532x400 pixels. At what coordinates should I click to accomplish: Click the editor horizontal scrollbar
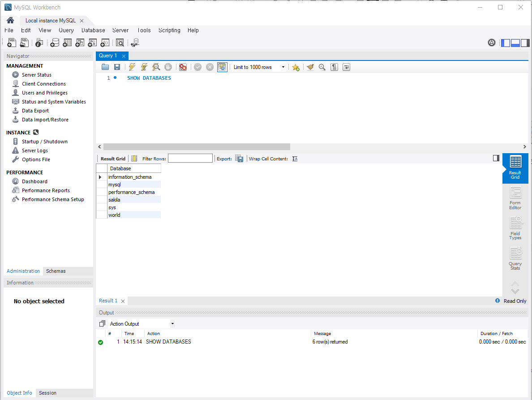[x=197, y=146]
